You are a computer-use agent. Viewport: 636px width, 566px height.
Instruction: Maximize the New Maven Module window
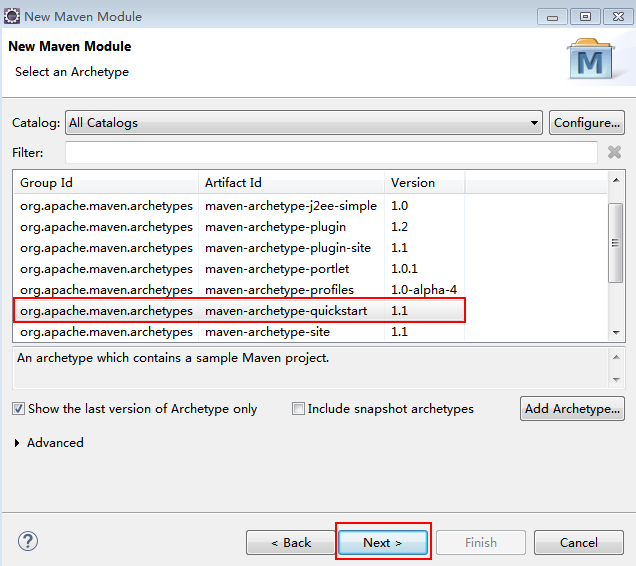585,17
